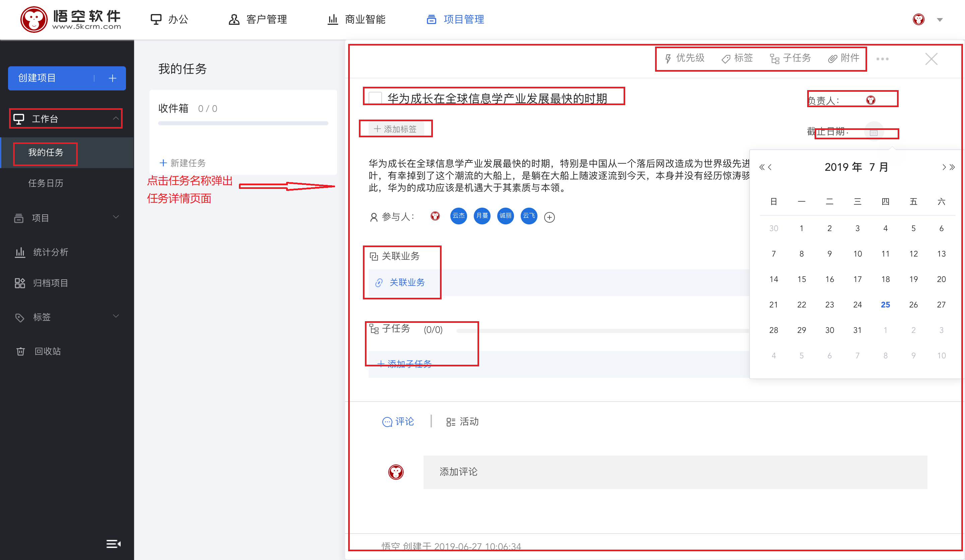The height and width of the screenshot is (560, 965).
Task: Add a participant with the plus circle
Action: pos(550,217)
